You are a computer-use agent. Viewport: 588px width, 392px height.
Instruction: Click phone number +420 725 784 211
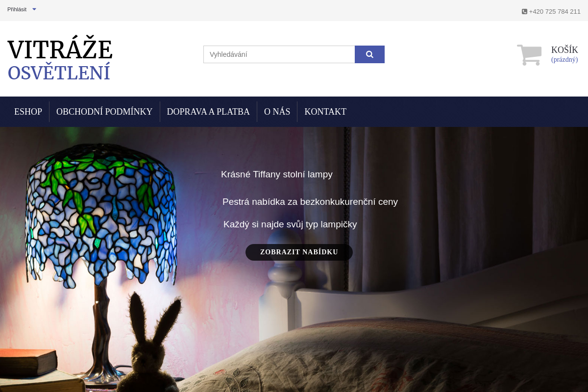point(555,11)
